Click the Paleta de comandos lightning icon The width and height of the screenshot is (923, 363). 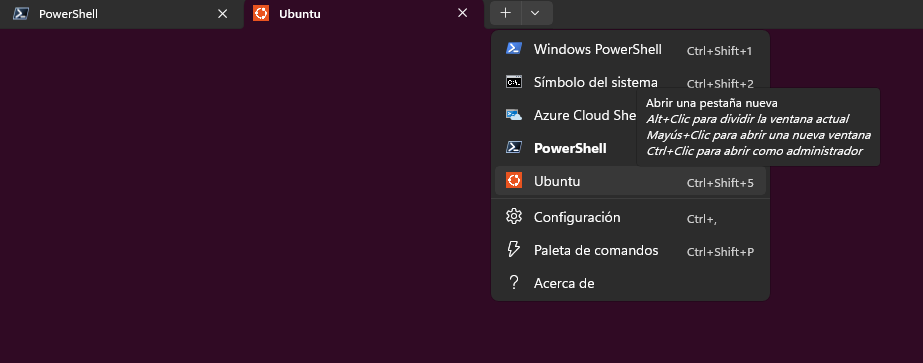(x=514, y=250)
